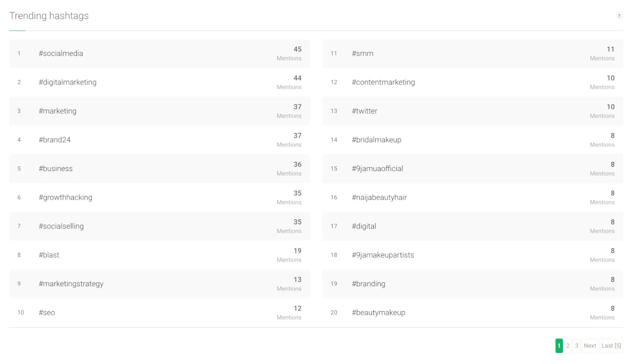Select the #beautymakeup hashtag

point(378,312)
